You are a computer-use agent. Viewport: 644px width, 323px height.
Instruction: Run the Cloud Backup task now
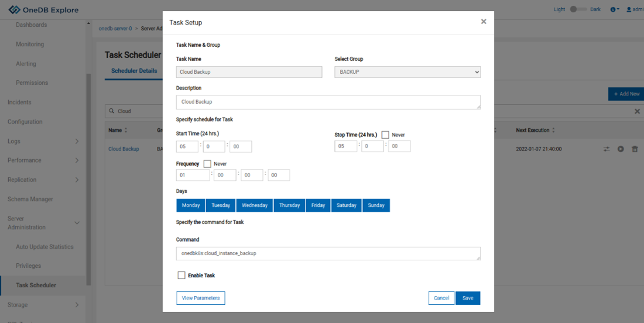[x=621, y=149]
